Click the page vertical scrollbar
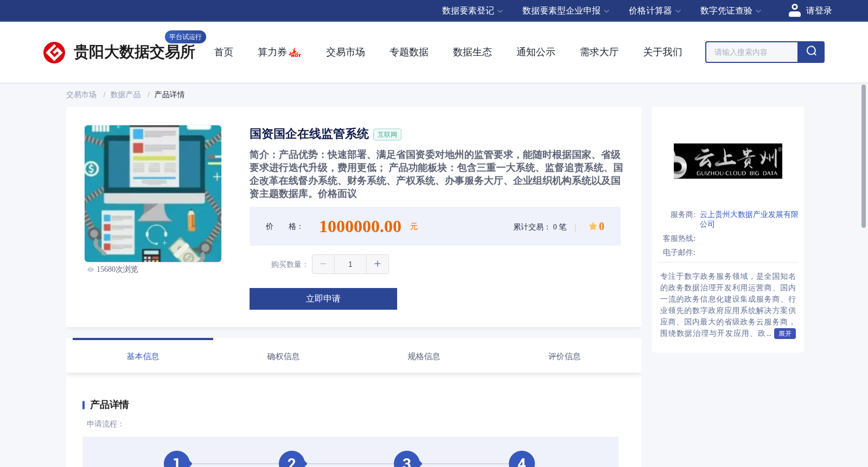Screen dimensions: 868x467 point(864,156)
